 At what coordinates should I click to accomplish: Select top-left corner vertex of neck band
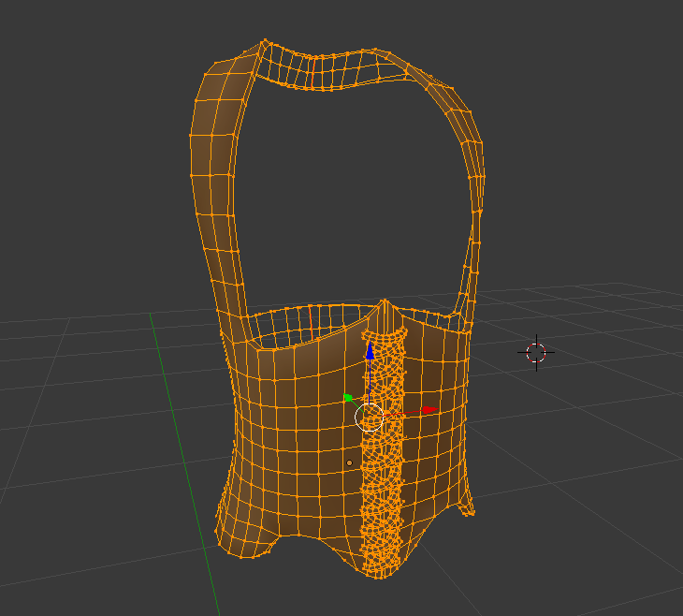point(265,41)
